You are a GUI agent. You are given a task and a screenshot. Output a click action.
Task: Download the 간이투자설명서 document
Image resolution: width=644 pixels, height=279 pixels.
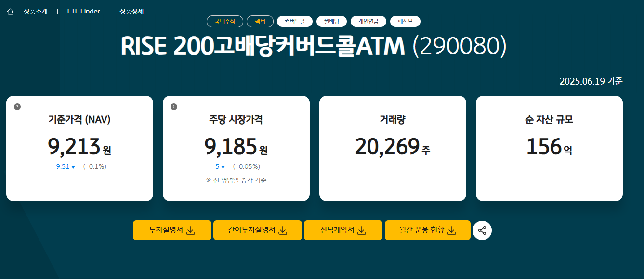click(x=258, y=230)
